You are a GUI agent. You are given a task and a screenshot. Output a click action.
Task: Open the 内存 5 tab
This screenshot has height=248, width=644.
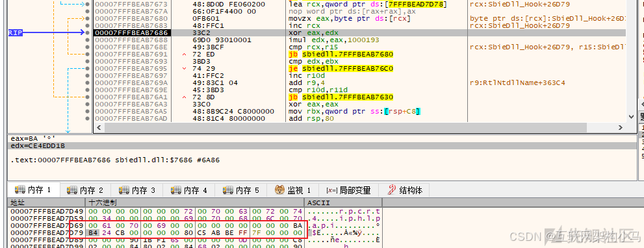point(241,190)
